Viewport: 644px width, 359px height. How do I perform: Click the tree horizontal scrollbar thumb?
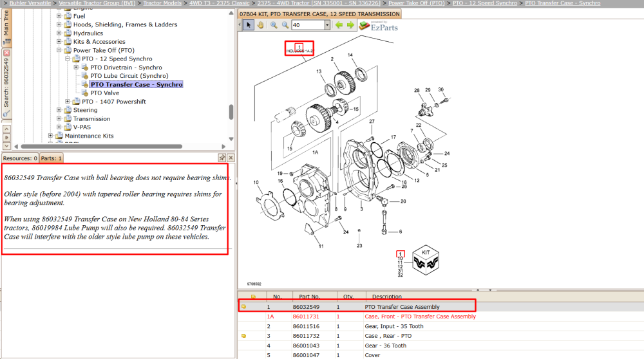click(x=102, y=147)
